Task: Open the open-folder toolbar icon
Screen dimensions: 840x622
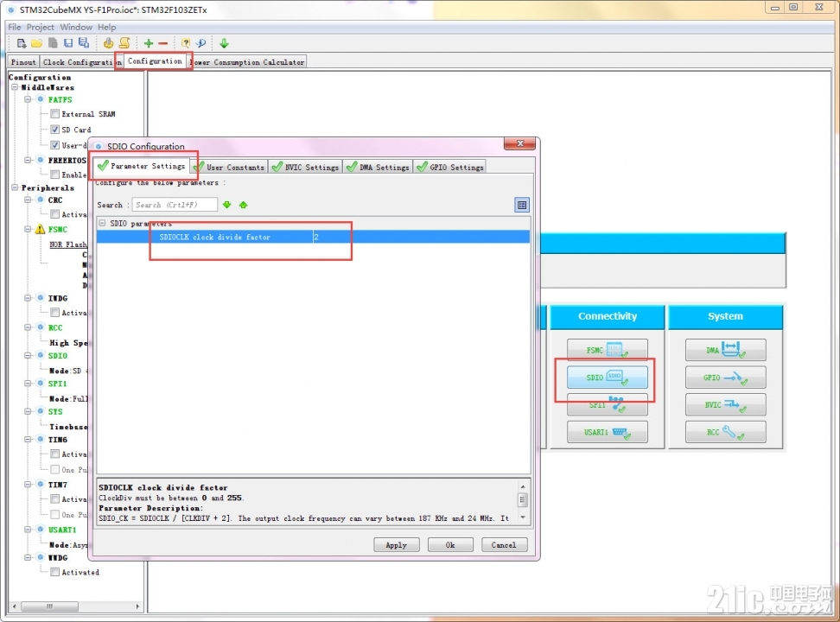Action: tap(36, 43)
